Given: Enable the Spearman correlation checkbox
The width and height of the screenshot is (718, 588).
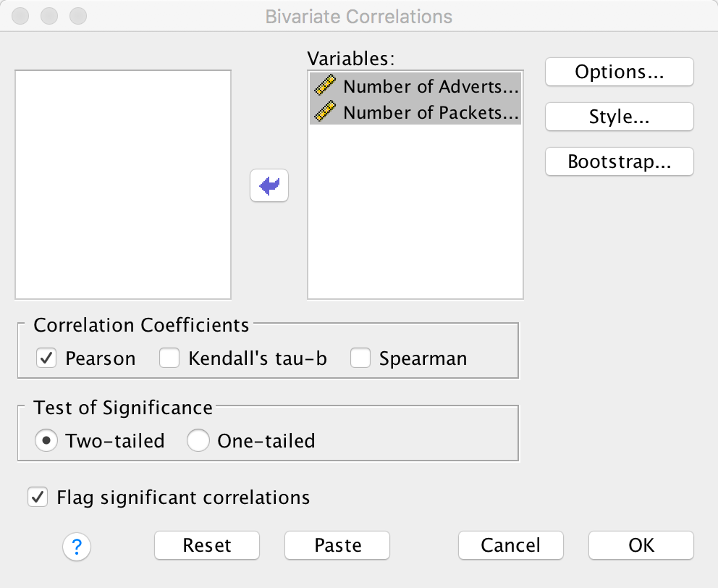Looking at the screenshot, I should pyautogui.click(x=360, y=358).
